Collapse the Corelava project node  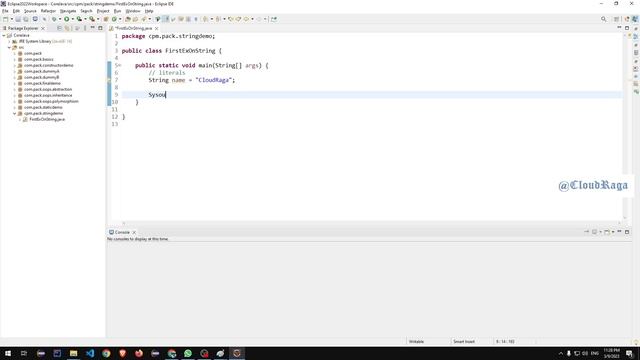4,36
